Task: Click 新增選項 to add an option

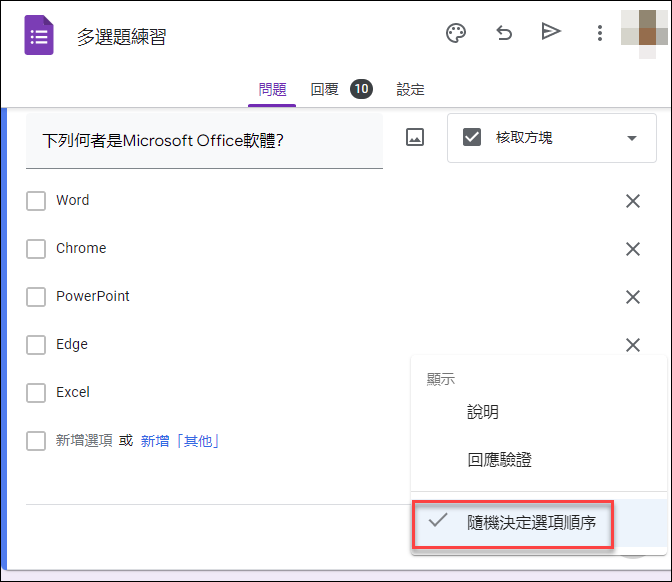Action: [x=84, y=441]
